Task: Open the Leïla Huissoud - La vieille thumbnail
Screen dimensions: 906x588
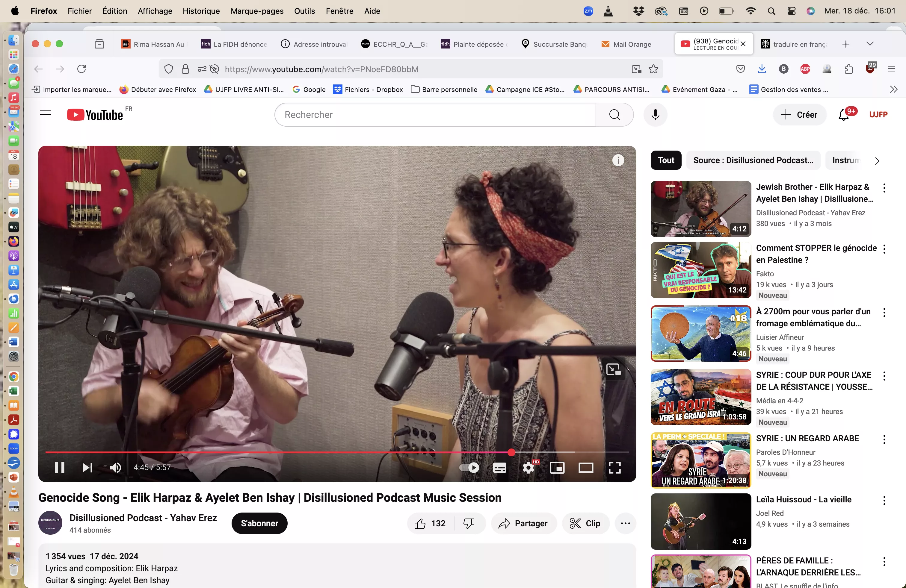Action: (x=700, y=522)
